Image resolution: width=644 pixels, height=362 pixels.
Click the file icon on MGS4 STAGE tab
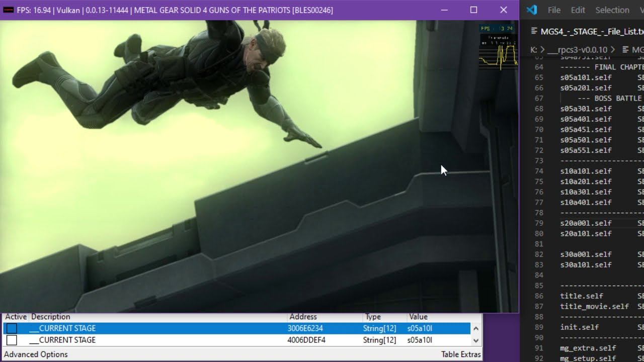click(534, 31)
